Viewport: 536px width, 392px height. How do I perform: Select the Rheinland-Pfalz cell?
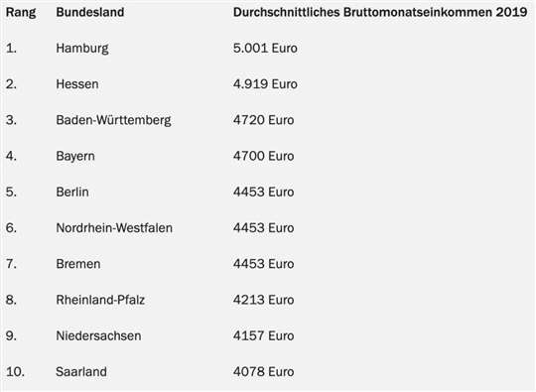coord(100,300)
